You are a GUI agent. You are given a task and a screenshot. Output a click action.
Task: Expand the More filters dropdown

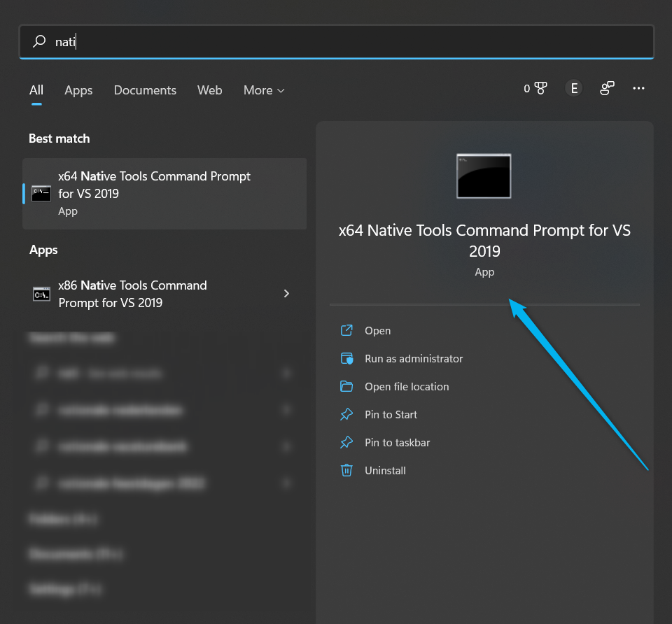(264, 90)
